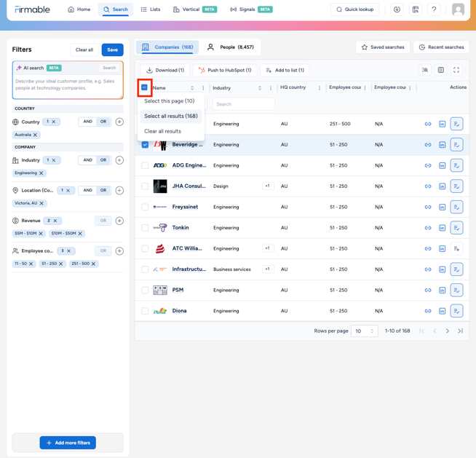
Task: Add a Revenue filter with plus icon
Action: tap(119, 221)
